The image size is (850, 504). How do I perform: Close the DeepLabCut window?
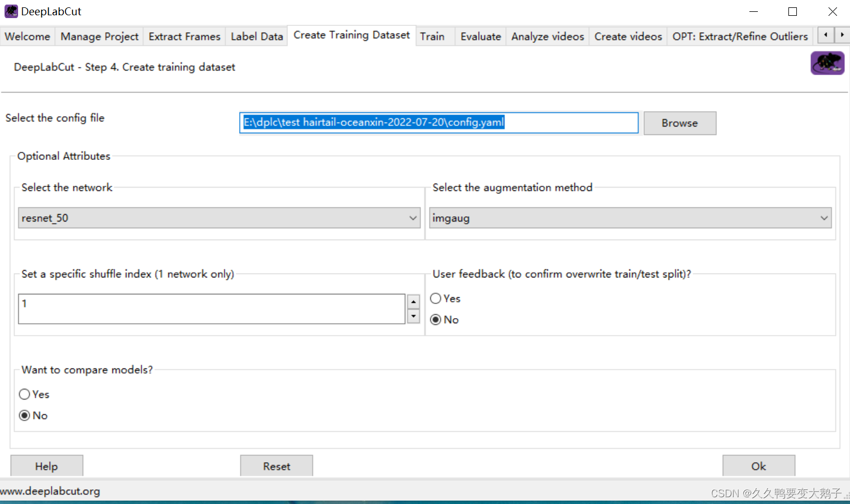click(832, 11)
